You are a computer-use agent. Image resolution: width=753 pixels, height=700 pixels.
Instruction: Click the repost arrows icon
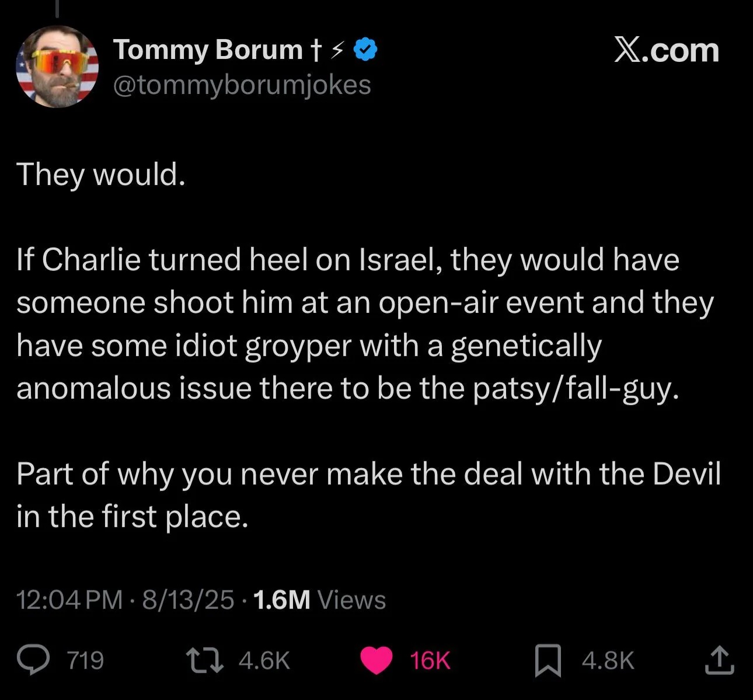coord(205,660)
